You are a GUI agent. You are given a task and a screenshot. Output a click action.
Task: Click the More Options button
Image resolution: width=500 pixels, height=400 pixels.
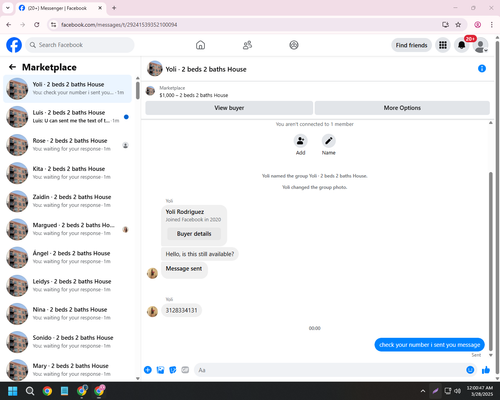pyautogui.click(x=402, y=108)
